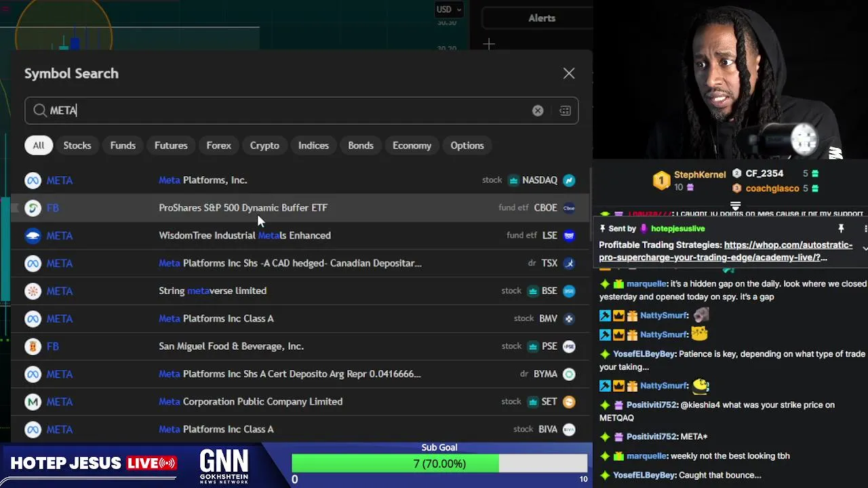
Task: Click the pin icon on pinned chat message
Action: 841,228
